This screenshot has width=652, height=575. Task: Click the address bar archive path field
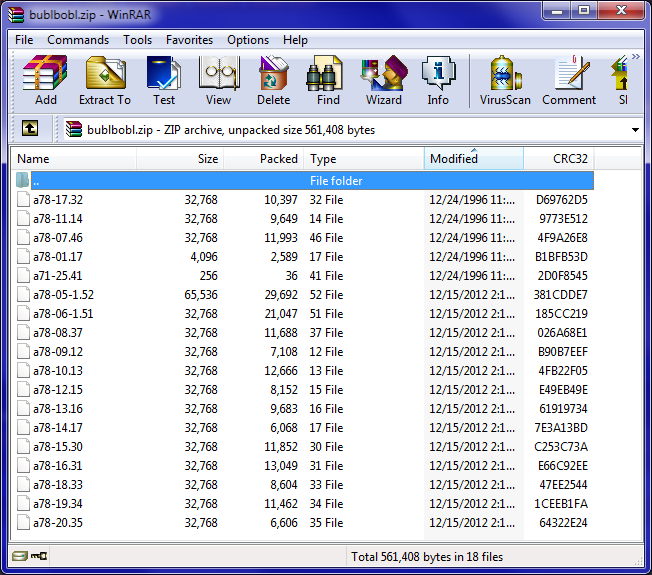coord(351,130)
